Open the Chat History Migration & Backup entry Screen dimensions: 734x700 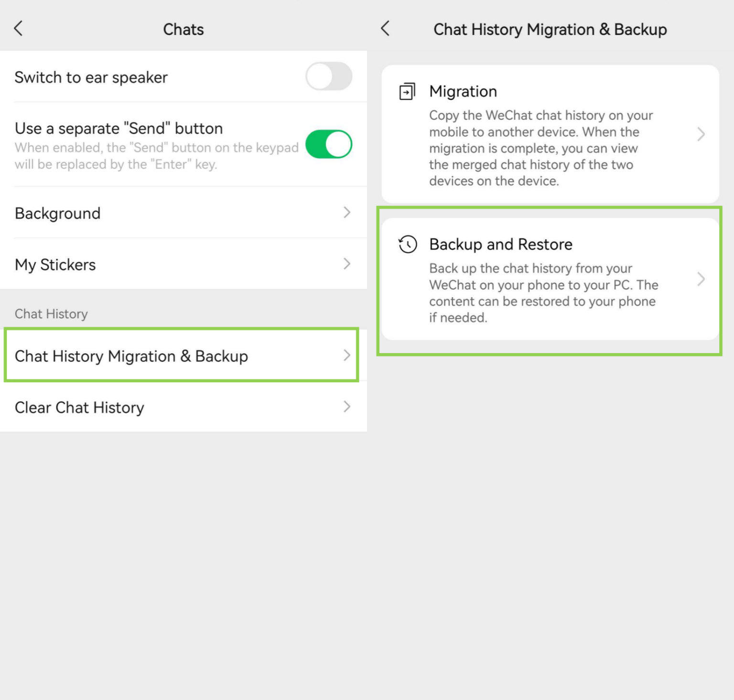click(x=132, y=355)
